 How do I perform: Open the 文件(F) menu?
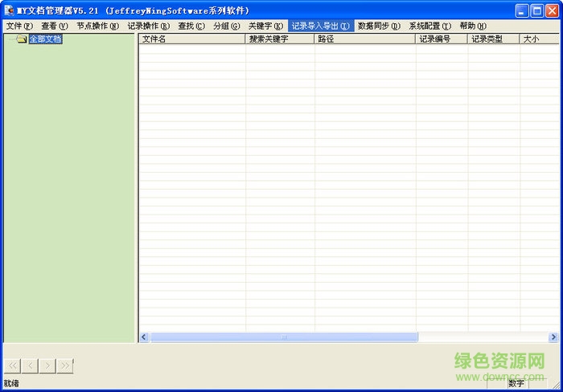pos(19,26)
